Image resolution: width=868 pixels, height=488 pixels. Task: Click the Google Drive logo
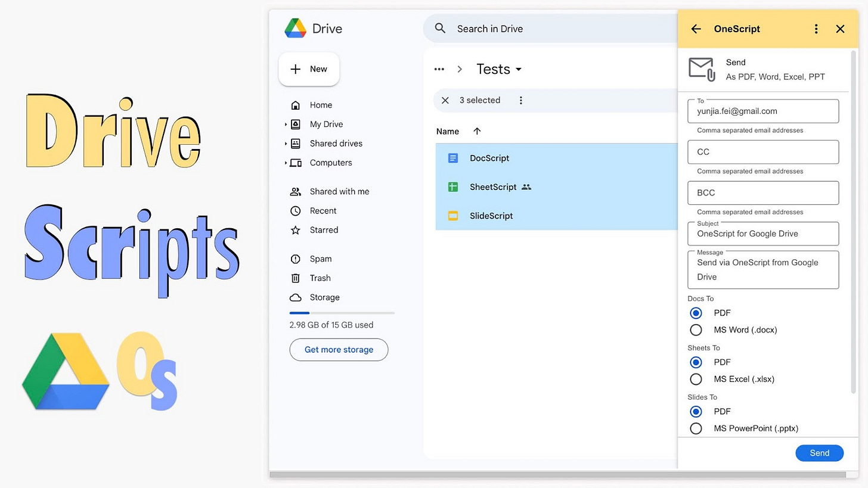point(295,29)
